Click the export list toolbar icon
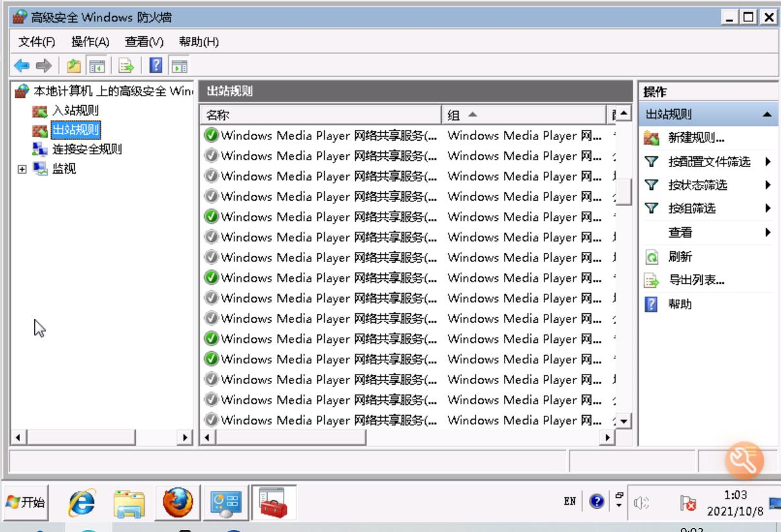 click(x=127, y=65)
